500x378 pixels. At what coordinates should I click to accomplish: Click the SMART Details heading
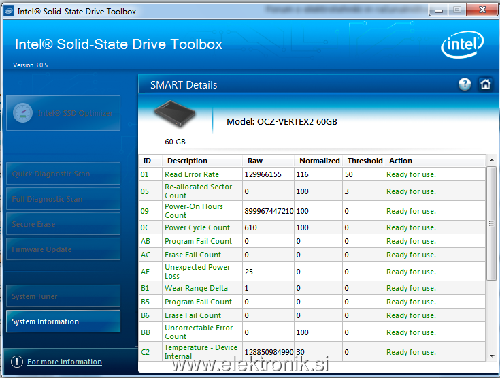(x=184, y=85)
